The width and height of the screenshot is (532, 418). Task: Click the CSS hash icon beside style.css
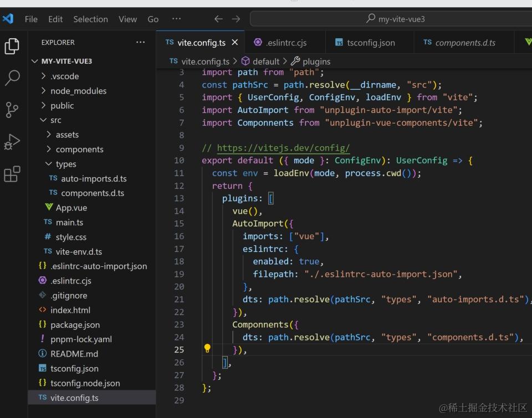(x=48, y=236)
